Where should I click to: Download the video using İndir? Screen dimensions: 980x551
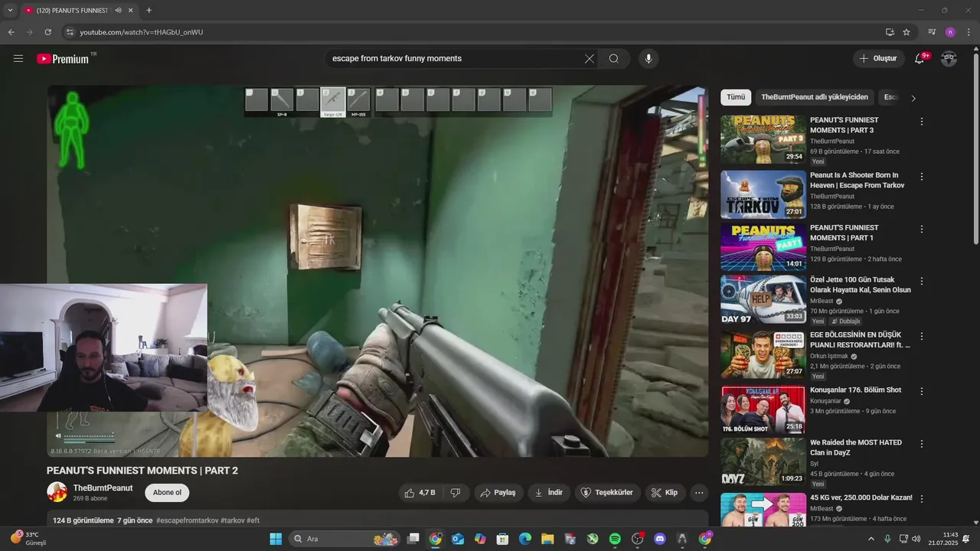point(549,493)
